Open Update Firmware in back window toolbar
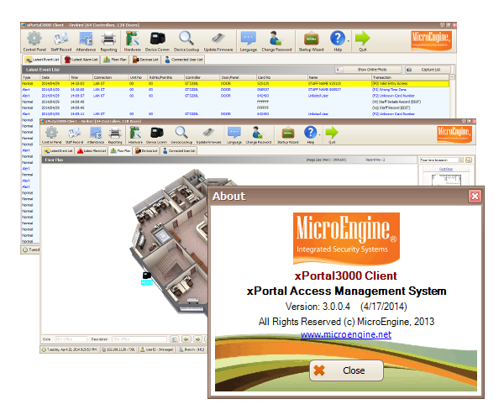The width and height of the screenshot is (504, 420). [218, 41]
